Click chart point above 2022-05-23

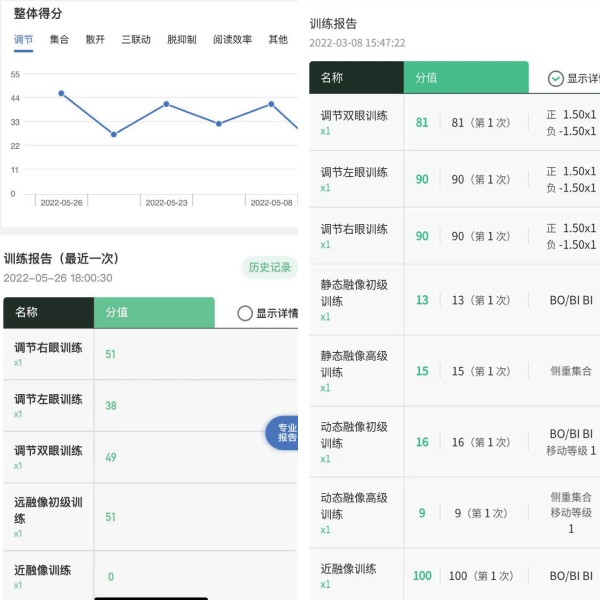(166, 104)
